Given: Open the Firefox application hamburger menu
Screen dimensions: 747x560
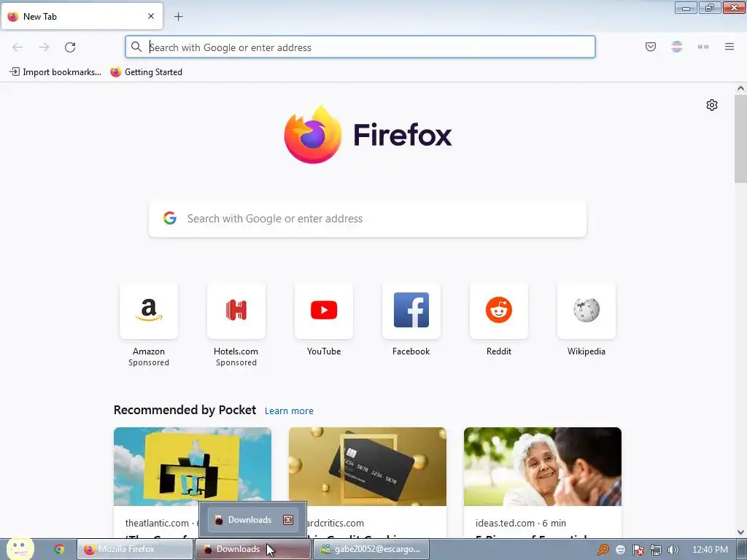Looking at the screenshot, I should click(x=729, y=47).
